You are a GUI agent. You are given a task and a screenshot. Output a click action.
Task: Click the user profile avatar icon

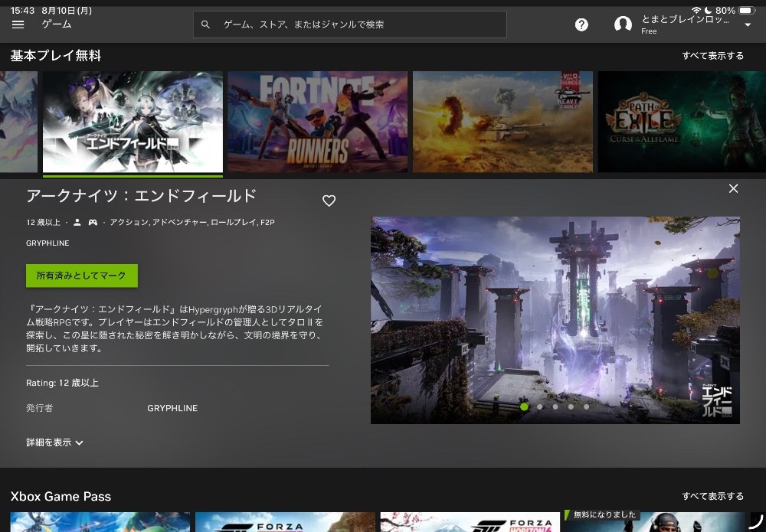coord(623,24)
